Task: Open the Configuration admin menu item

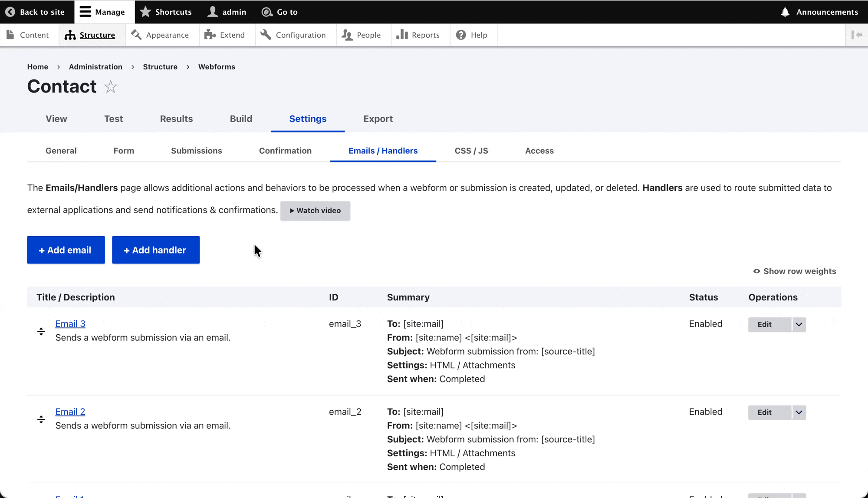Action: [x=293, y=35]
